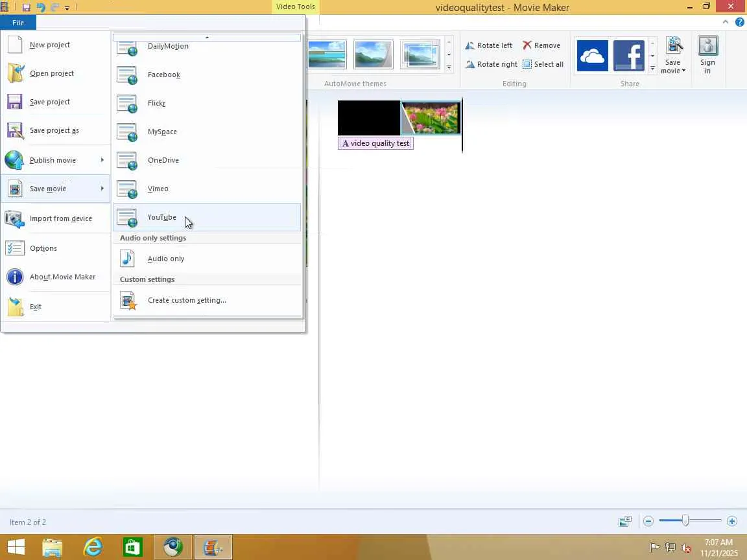Click Audio only music note icon
This screenshot has width=747, height=560.
(x=127, y=259)
